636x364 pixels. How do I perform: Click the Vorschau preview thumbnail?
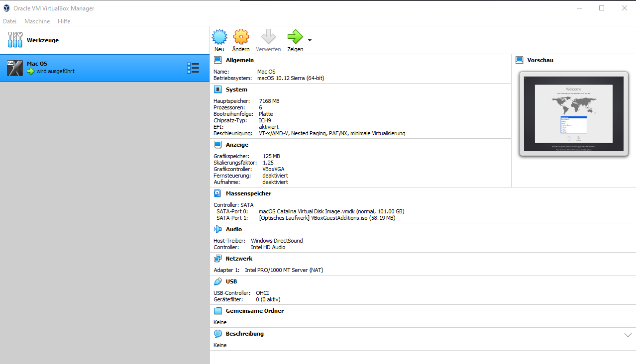573,114
